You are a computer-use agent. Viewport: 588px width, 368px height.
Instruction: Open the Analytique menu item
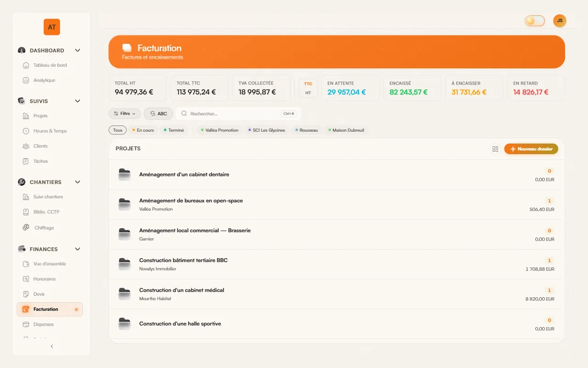(x=50, y=80)
